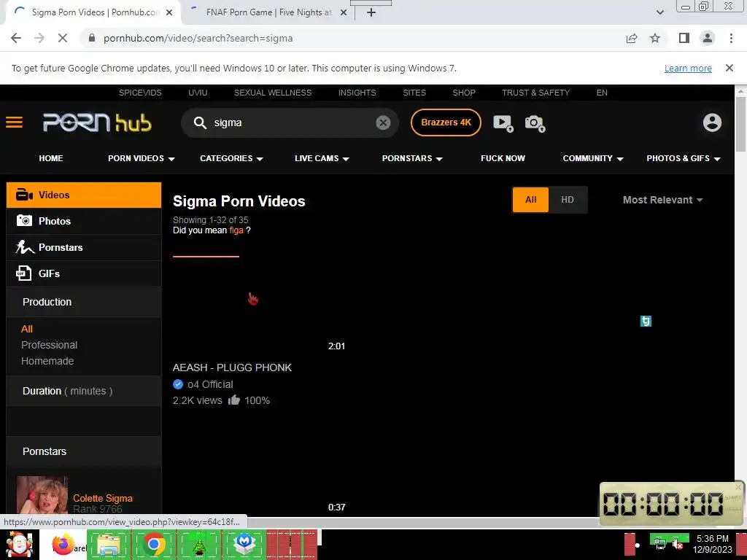747x560 pixels.
Task: Click the Colette Sigma thumbnail image
Action: (42, 496)
